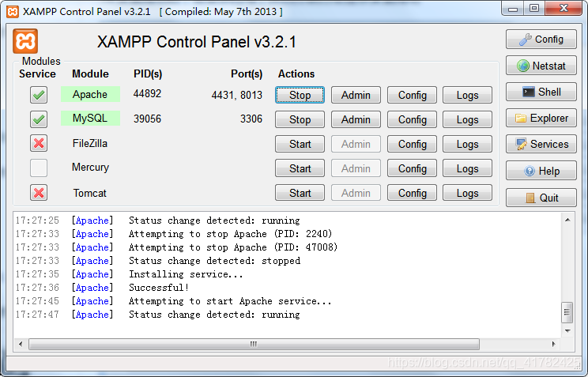Click the vertical log scrollbar thumb

pos(567,312)
